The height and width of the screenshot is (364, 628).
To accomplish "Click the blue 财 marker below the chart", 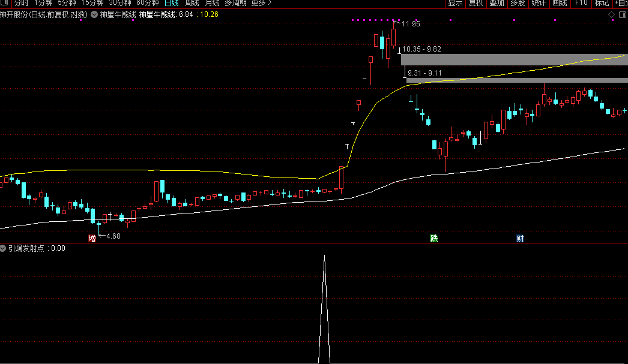I will point(520,239).
